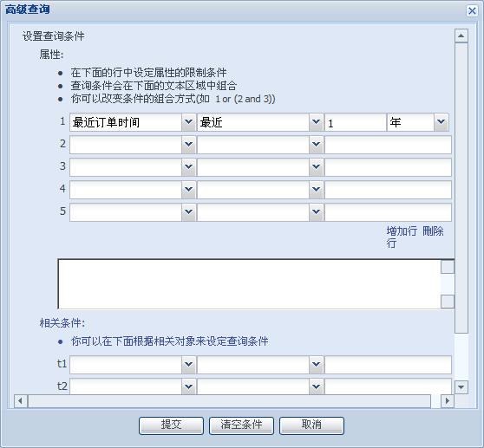Expand the second dropdown in row t1

(316, 365)
